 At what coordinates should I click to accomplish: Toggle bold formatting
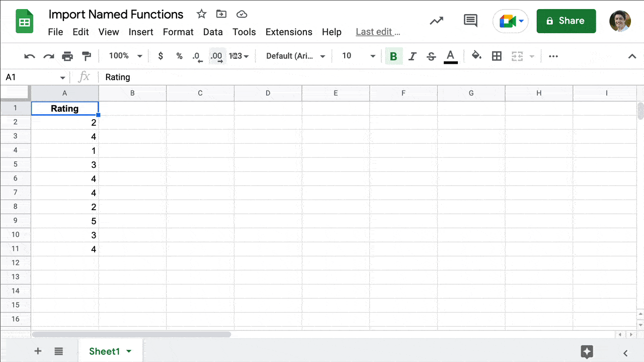(393, 56)
